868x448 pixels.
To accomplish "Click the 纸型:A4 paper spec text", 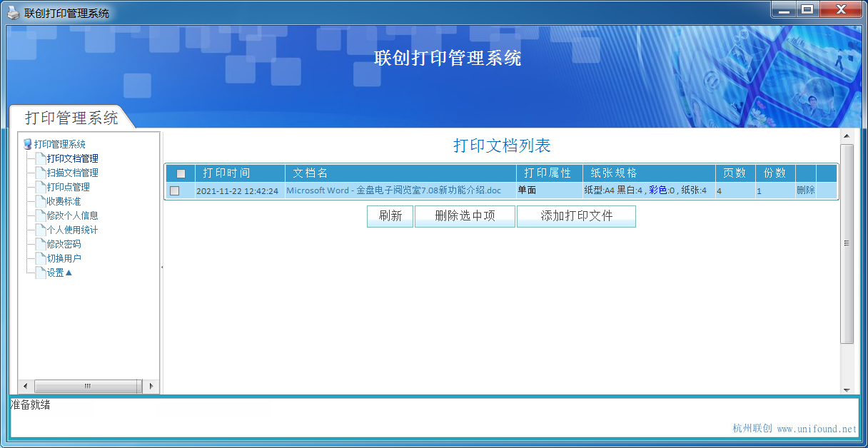I will (x=599, y=190).
